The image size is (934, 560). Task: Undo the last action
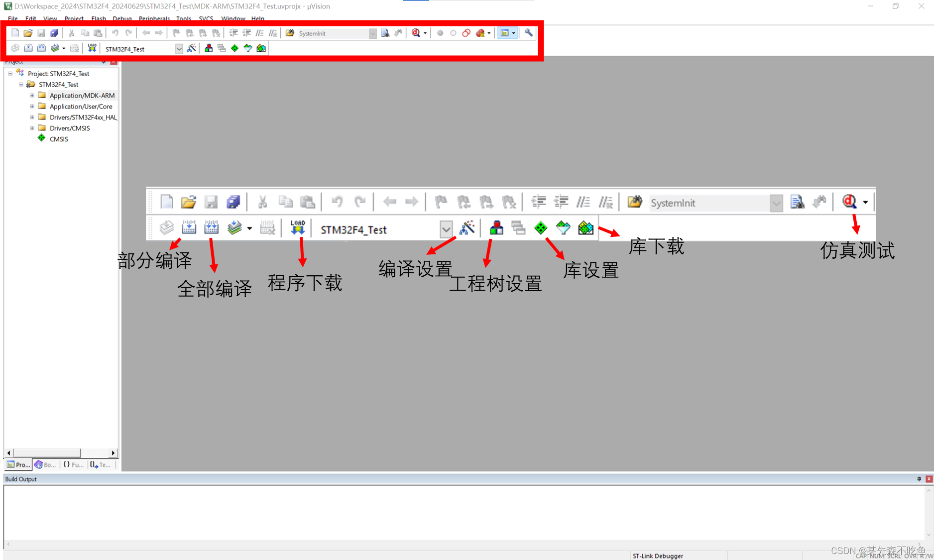(115, 33)
